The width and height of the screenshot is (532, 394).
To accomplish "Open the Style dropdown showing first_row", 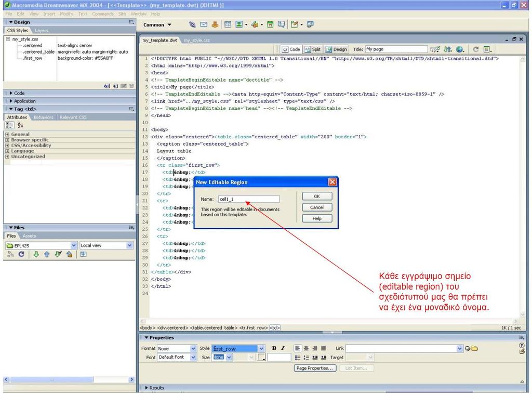I will point(261,349).
